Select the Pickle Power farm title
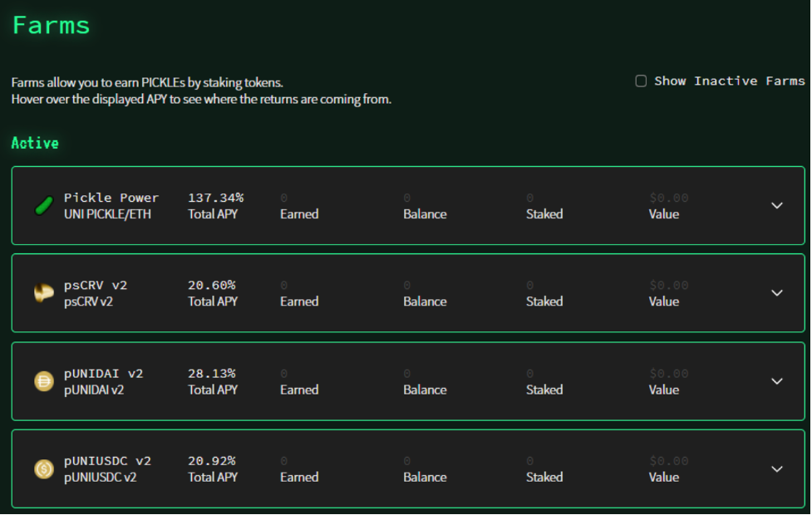The image size is (812, 515). click(x=111, y=198)
